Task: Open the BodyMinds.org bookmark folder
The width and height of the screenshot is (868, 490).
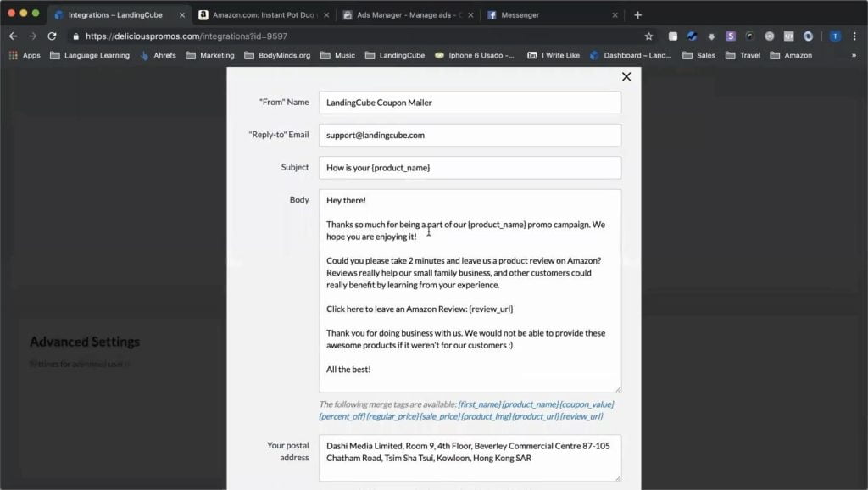Action: point(277,55)
